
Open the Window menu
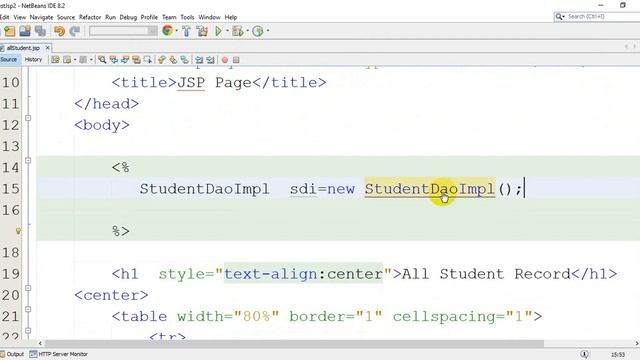[x=209, y=17]
